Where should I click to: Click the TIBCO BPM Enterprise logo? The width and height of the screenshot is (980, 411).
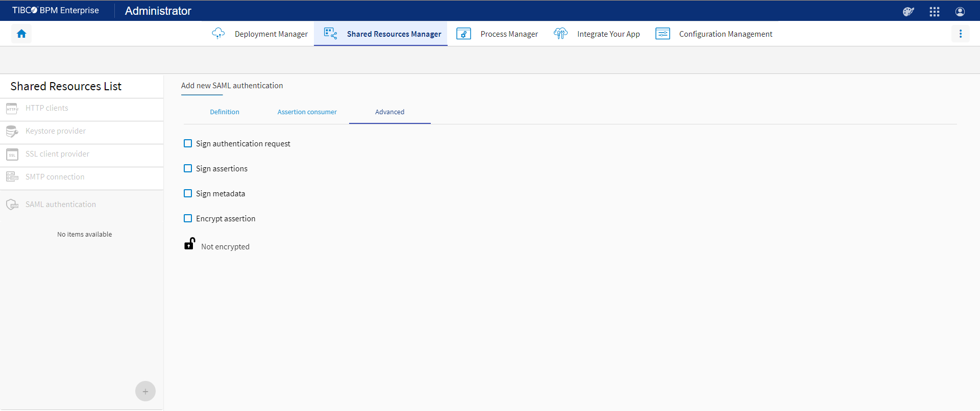coord(56,11)
